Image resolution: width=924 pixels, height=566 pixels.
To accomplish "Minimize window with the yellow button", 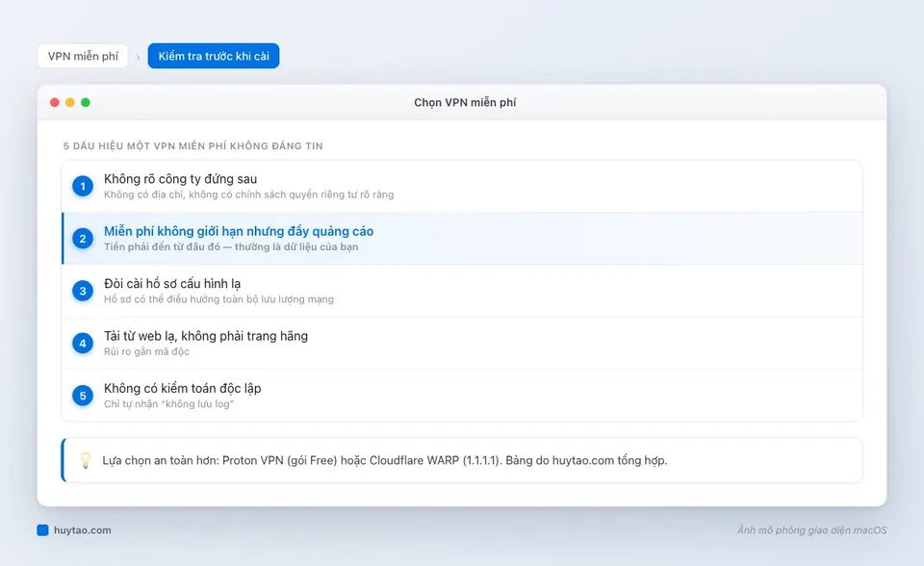I will pos(70,103).
